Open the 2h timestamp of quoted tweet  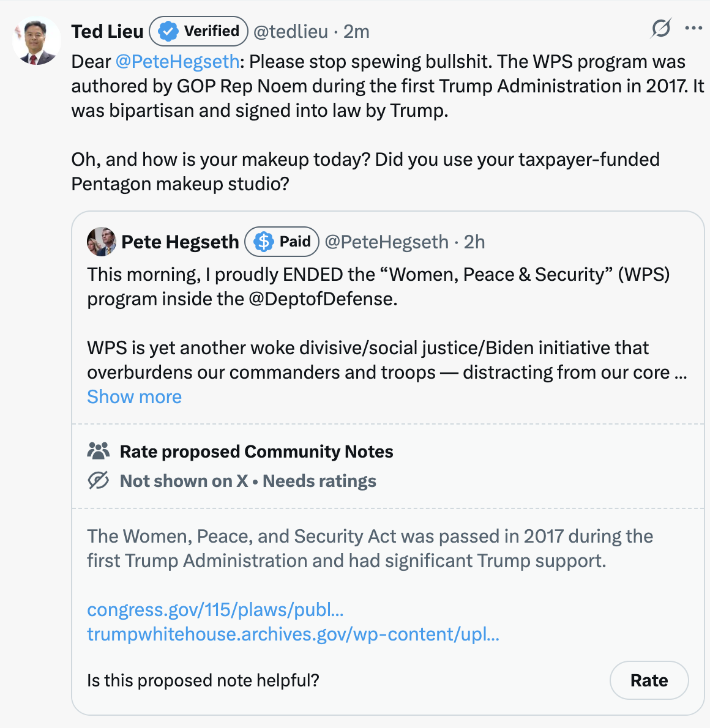(474, 242)
